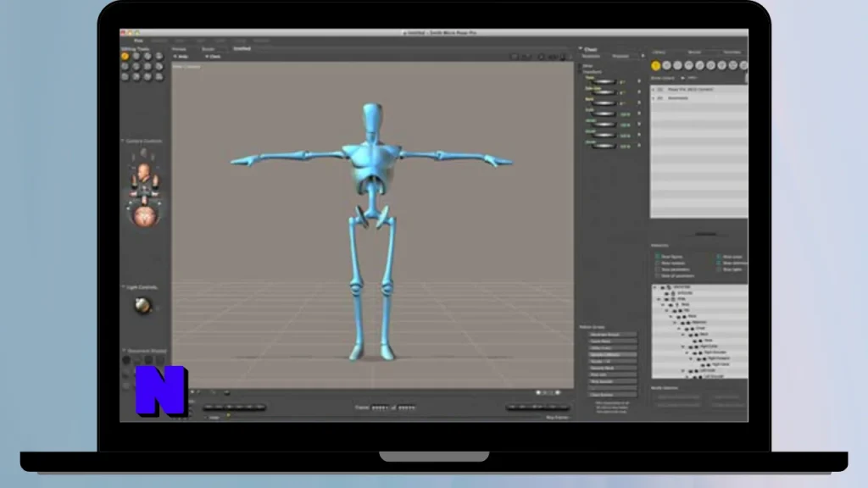The image size is (868, 488).
Task: Open the Library tab in right panel
Action: 659,52
